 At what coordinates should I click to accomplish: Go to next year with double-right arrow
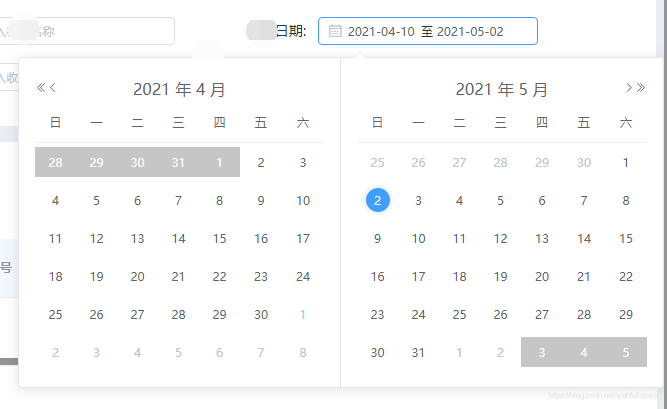(641, 88)
